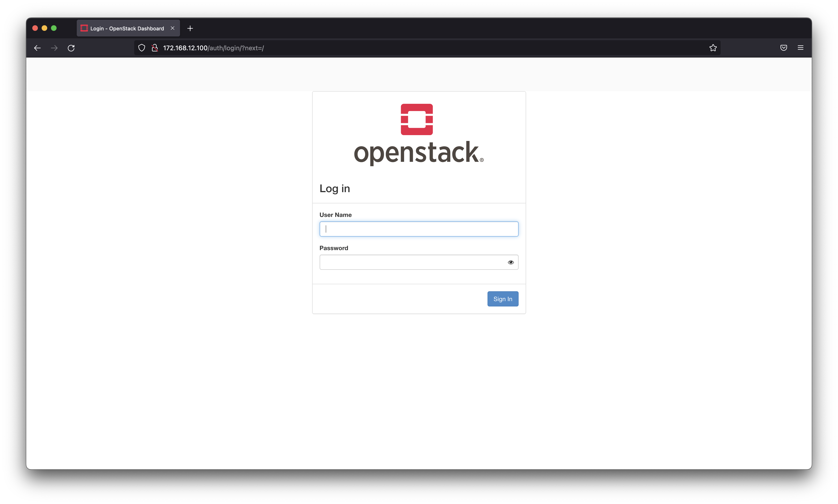Toggle password visibility with eye icon

click(511, 262)
